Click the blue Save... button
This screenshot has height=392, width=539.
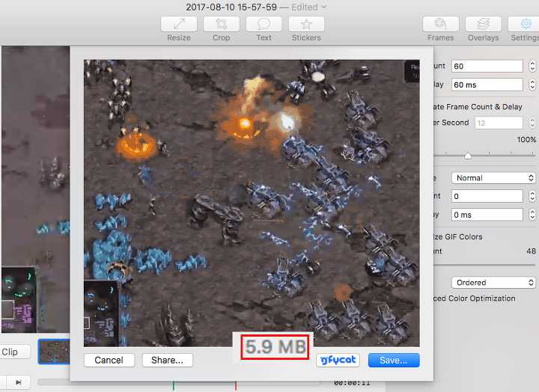[x=394, y=360]
